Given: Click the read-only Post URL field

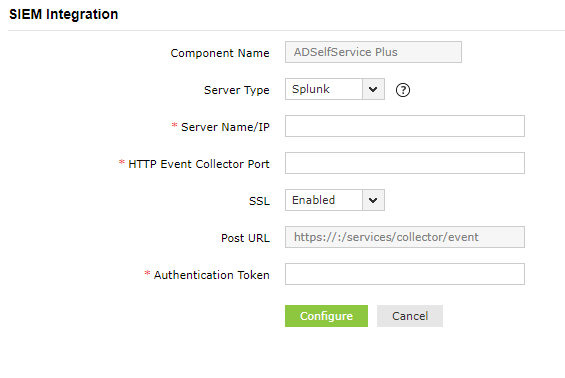Looking at the screenshot, I should pyautogui.click(x=405, y=237).
